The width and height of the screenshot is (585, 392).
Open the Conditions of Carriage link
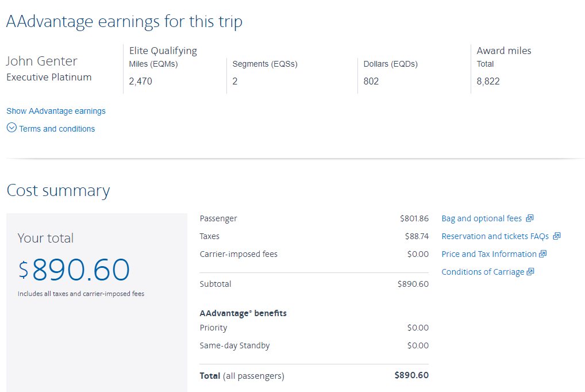pyautogui.click(x=483, y=272)
